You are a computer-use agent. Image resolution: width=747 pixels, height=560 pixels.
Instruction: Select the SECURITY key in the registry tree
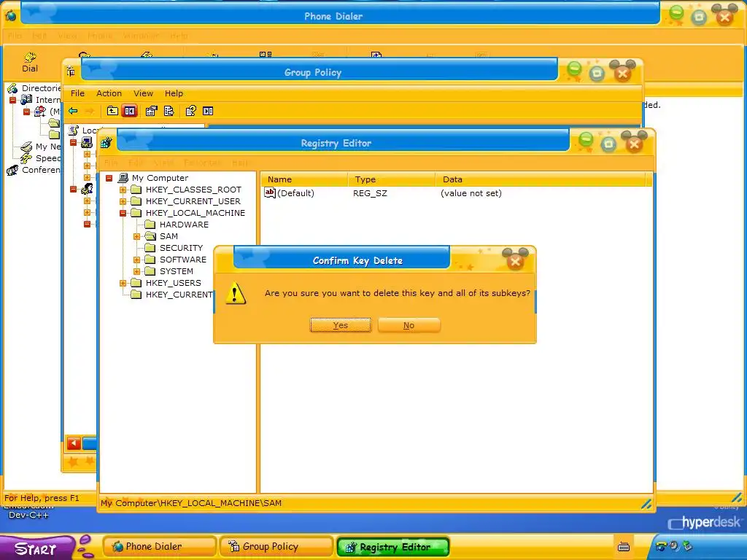[181, 248]
